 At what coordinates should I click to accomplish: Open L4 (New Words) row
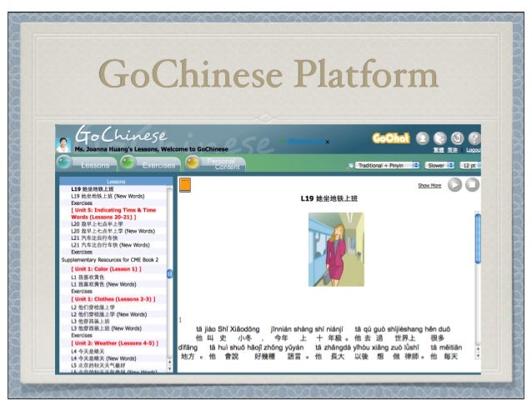103,358
